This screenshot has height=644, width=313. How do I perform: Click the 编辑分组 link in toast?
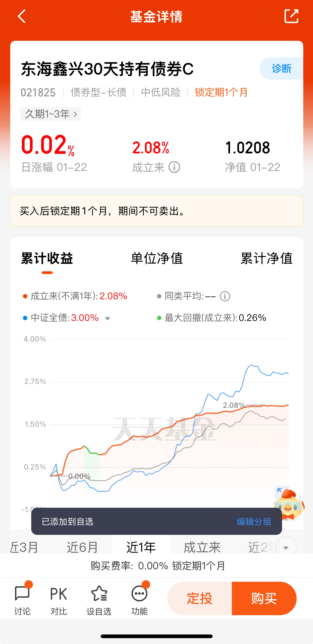[254, 522]
